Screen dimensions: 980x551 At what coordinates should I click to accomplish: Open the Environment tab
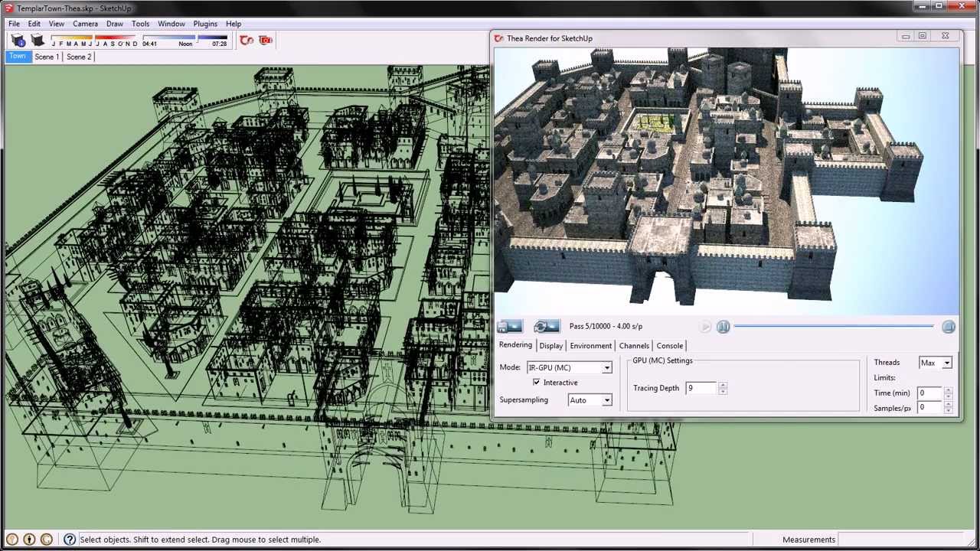590,346
